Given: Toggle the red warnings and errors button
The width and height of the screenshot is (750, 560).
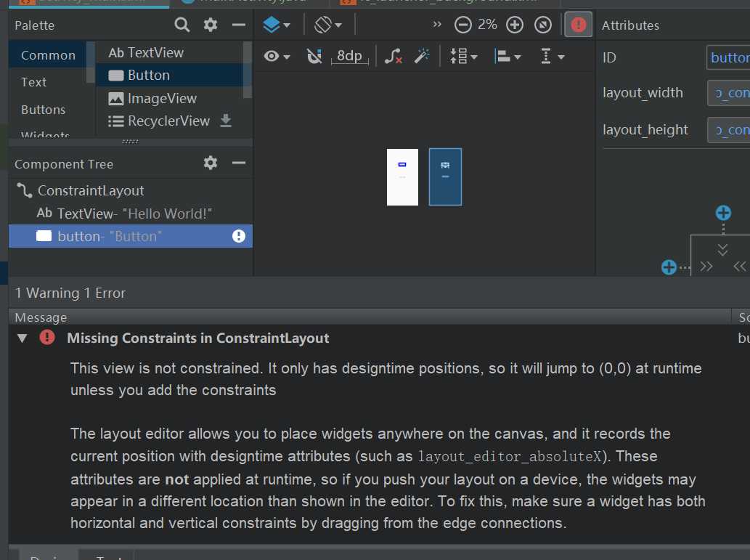Looking at the screenshot, I should [x=578, y=25].
